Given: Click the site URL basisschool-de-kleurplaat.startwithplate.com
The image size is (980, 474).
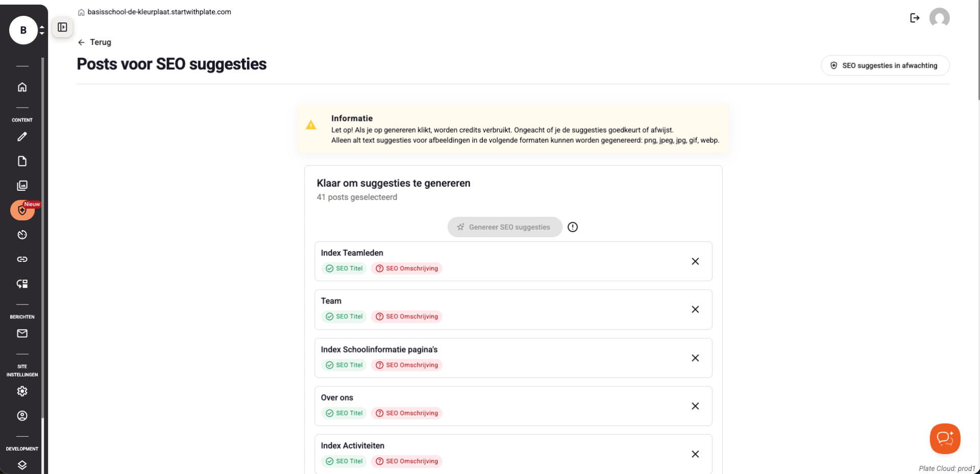Looking at the screenshot, I should pos(159,12).
